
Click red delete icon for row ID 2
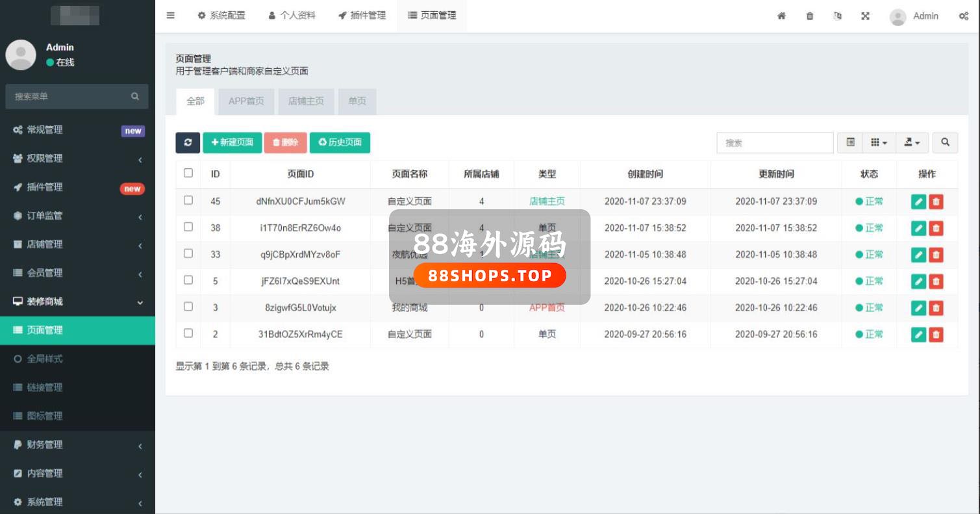point(936,334)
